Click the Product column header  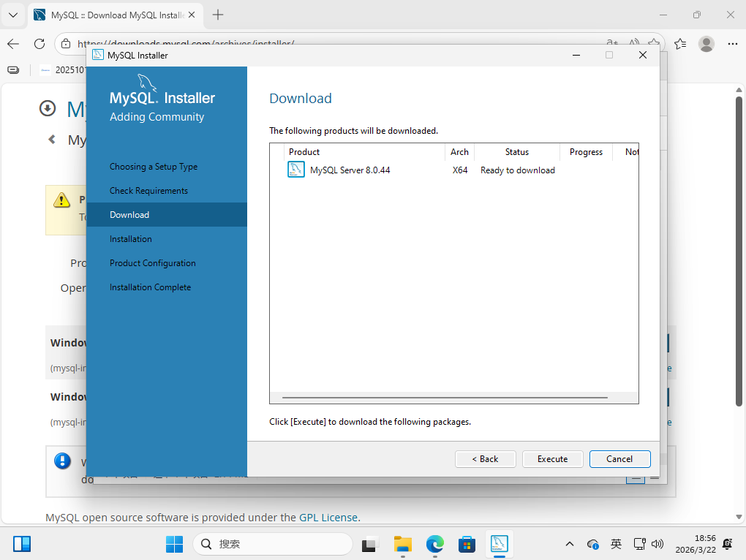point(364,152)
